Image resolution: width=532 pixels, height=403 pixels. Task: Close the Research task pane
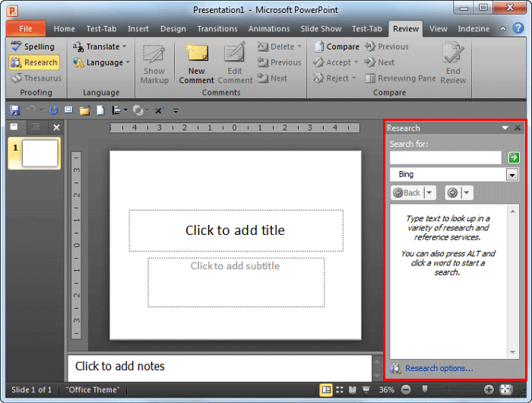click(x=518, y=128)
